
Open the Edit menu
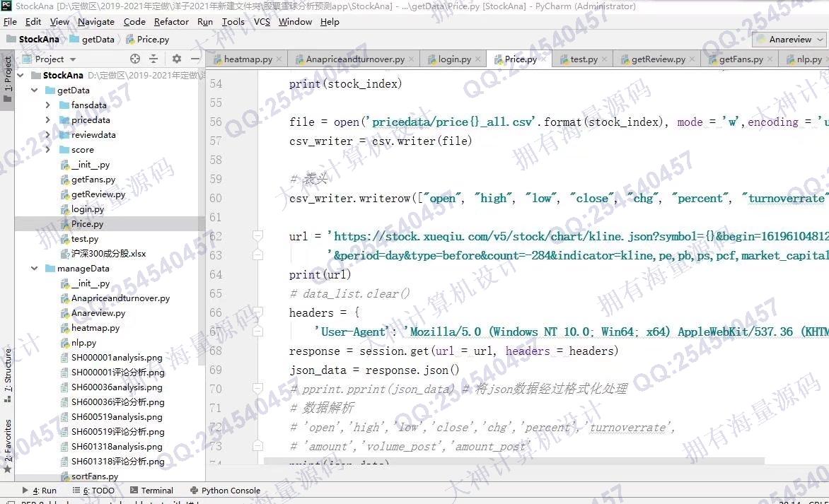pyautogui.click(x=33, y=22)
